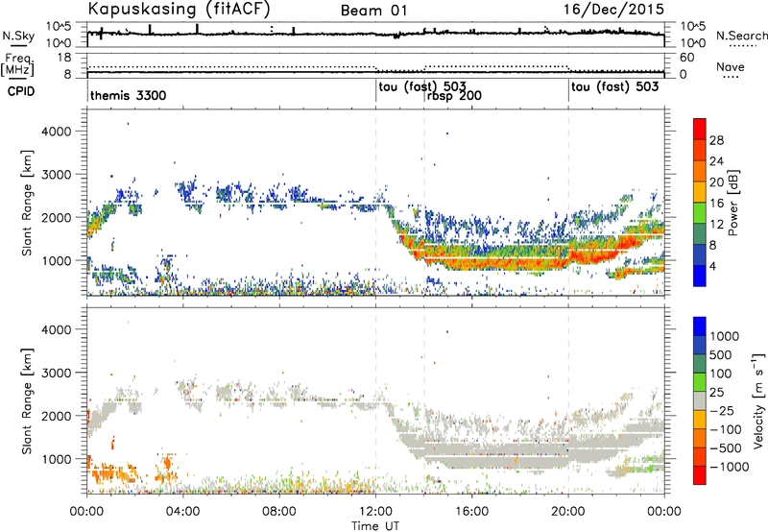768x532 pixels.
Task: Click the 'Power [dB]' colorbar title
Action: 733,203
